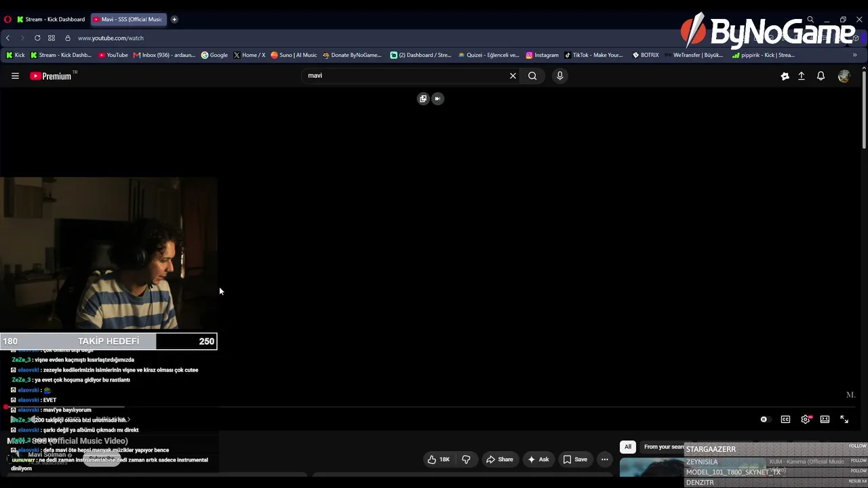Open the browser speed dial grid icon
Image resolution: width=868 pixels, height=488 pixels.
pyautogui.click(x=52, y=38)
